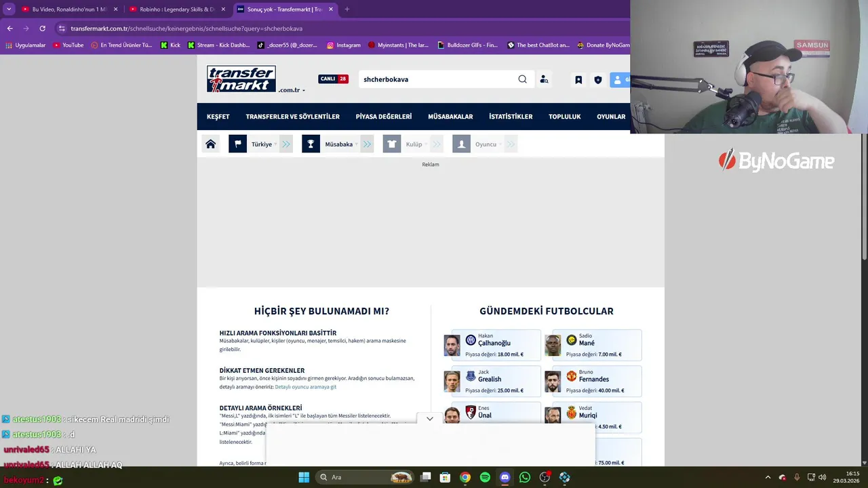Viewport: 868px width, 488px height.
Task: Open the Windows Start menu
Action: pos(304,477)
